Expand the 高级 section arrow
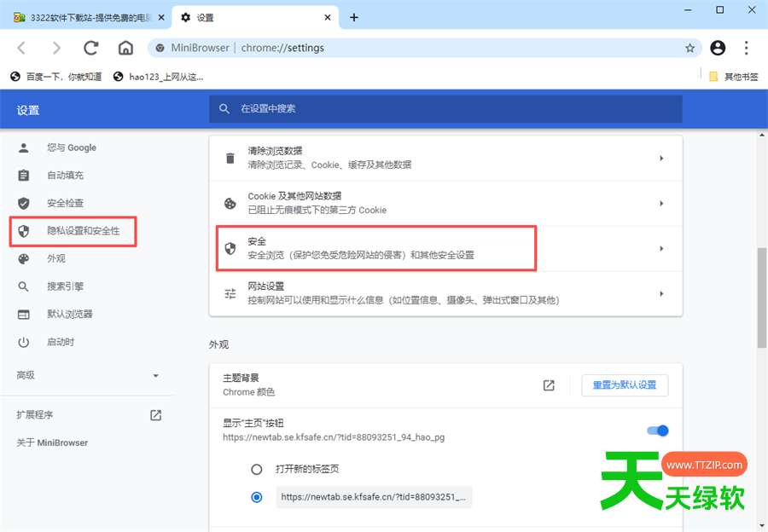This screenshot has height=532, width=768. click(x=156, y=376)
